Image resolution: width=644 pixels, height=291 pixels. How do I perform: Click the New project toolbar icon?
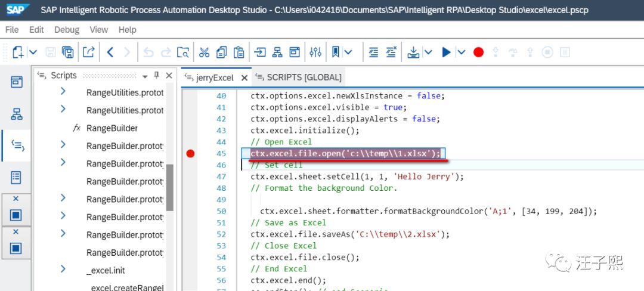(18, 52)
